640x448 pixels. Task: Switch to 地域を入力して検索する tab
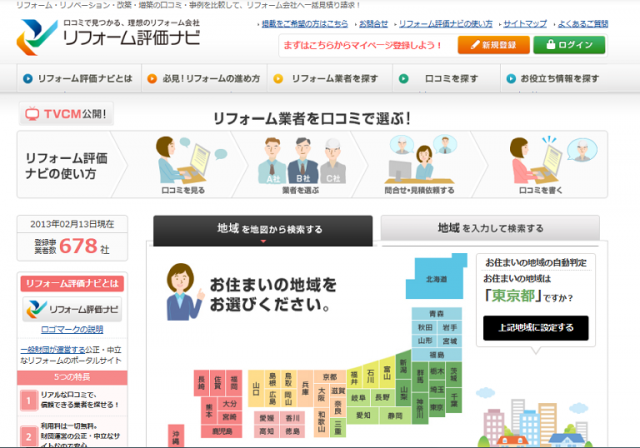point(490,229)
